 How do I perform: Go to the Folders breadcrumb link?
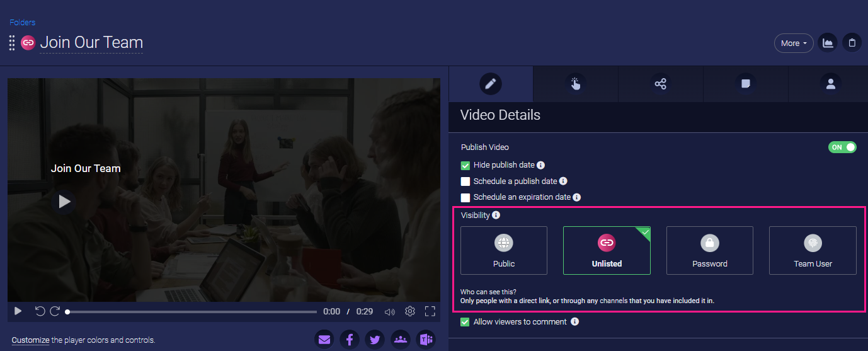[22, 22]
